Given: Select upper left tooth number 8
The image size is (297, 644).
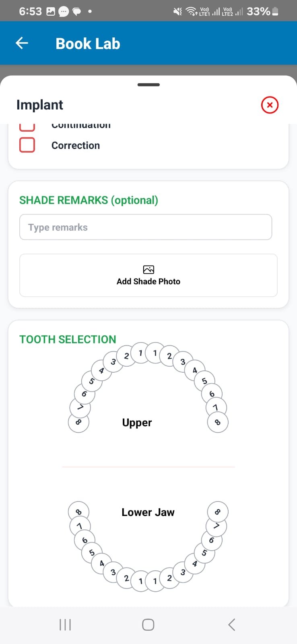Looking at the screenshot, I should click(x=78, y=422).
